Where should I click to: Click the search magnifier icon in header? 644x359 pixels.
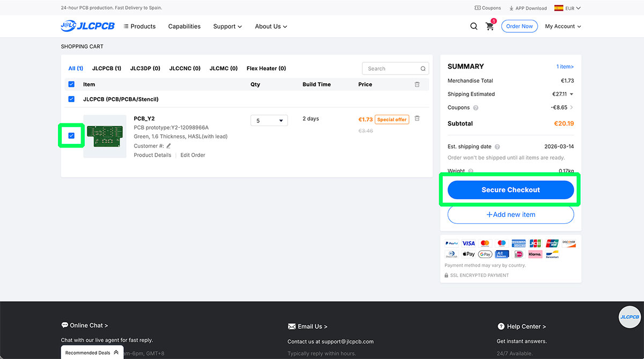pos(474,26)
